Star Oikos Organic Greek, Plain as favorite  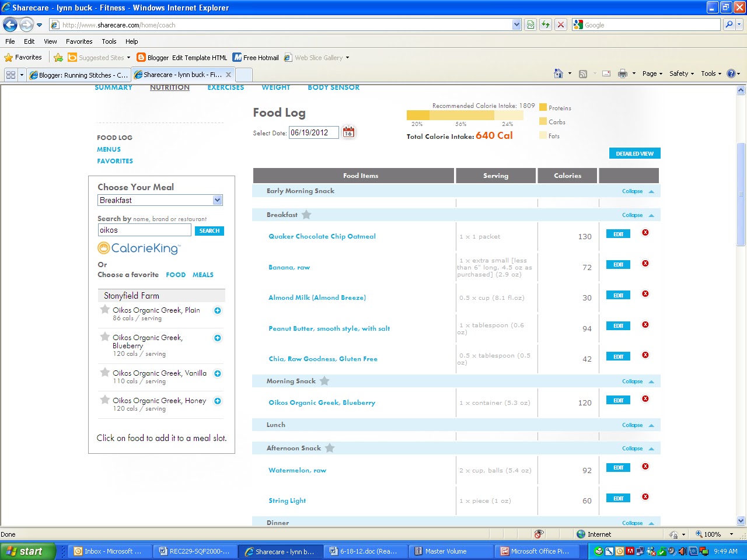(x=105, y=309)
